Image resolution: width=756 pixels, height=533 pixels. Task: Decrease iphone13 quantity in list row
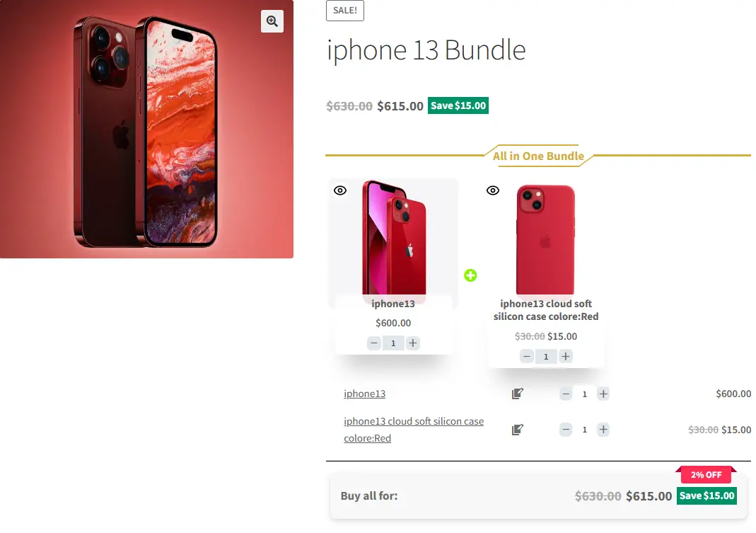click(x=566, y=394)
